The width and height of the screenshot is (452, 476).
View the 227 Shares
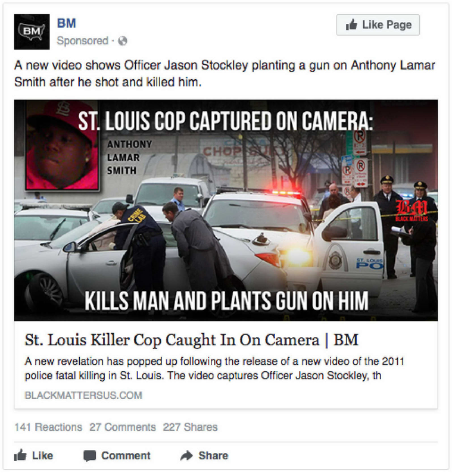[190, 427]
